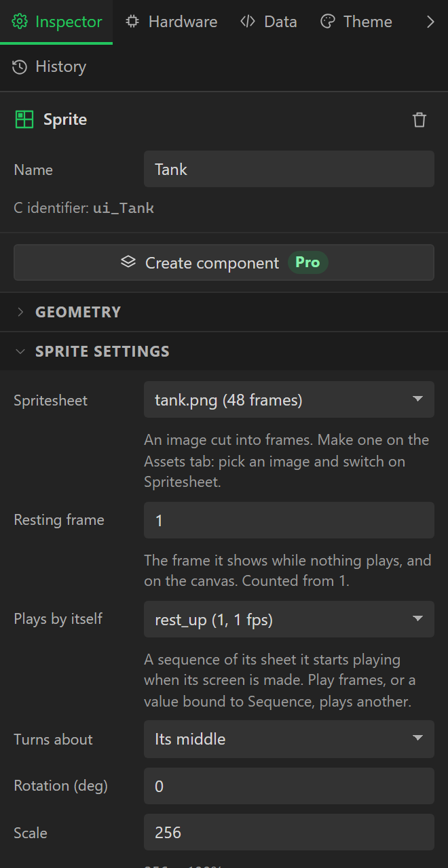Click the Theme palette icon

pos(328,22)
